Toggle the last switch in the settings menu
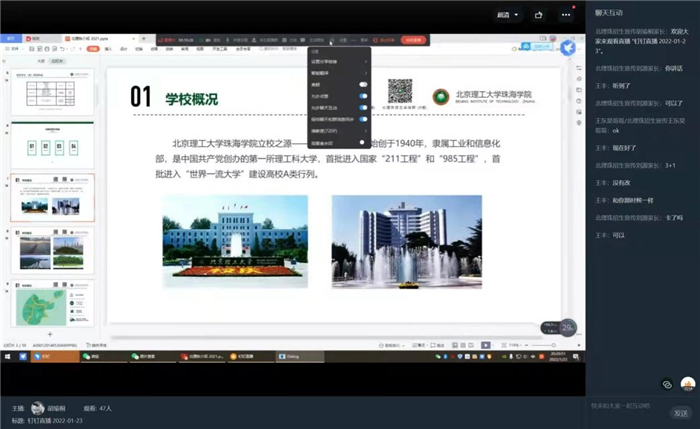 click(362, 143)
